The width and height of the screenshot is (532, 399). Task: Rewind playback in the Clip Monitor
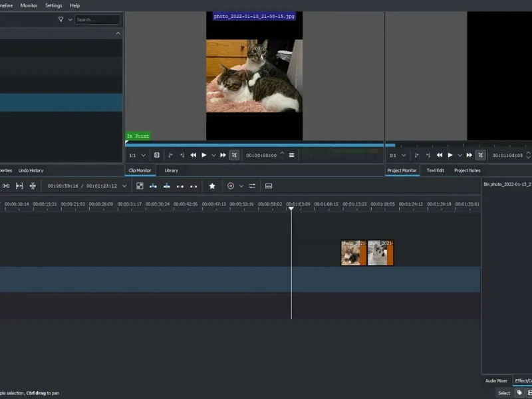194,155
